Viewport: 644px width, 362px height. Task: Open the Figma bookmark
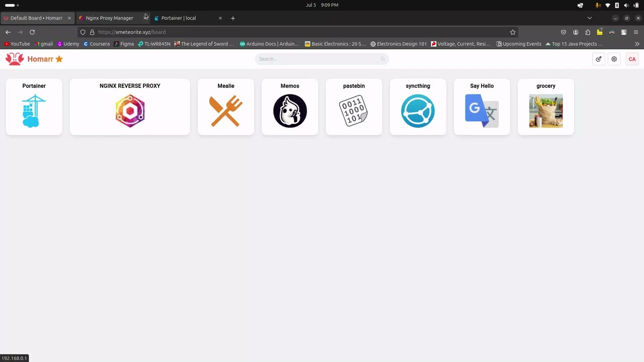pos(124,44)
